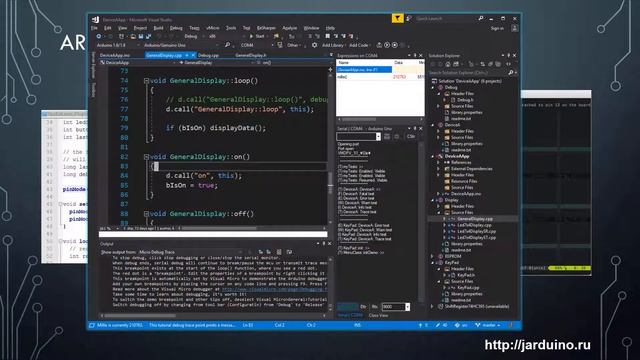The height and width of the screenshot is (360, 640).
Task: Click the Search Solution Explorer field
Action: coord(468,73)
